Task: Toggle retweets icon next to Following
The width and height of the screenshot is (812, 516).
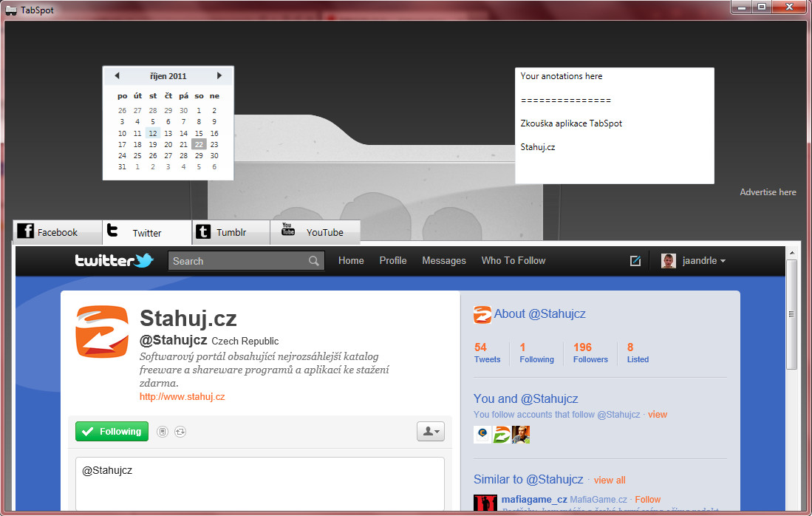Action: (180, 432)
